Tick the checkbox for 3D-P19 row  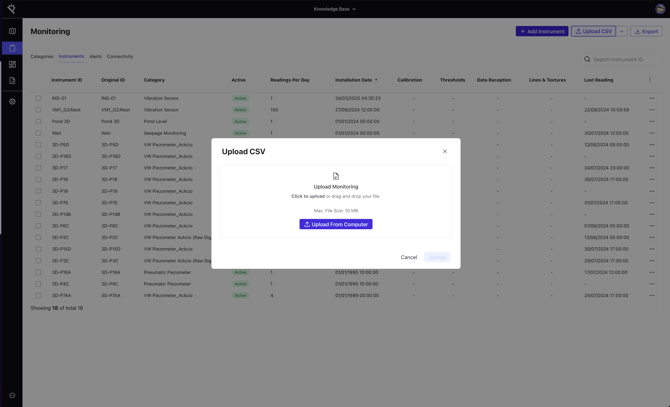coord(38,191)
